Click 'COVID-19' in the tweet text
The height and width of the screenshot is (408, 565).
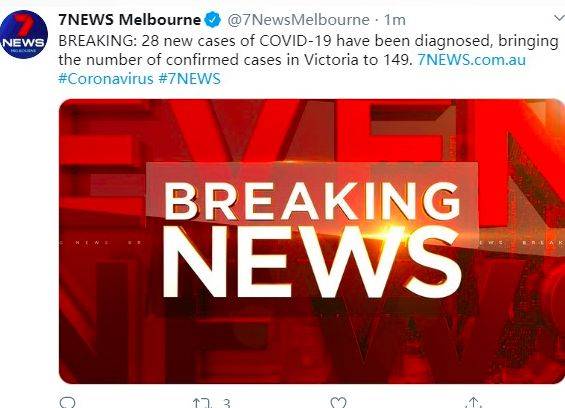[x=295, y=41]
